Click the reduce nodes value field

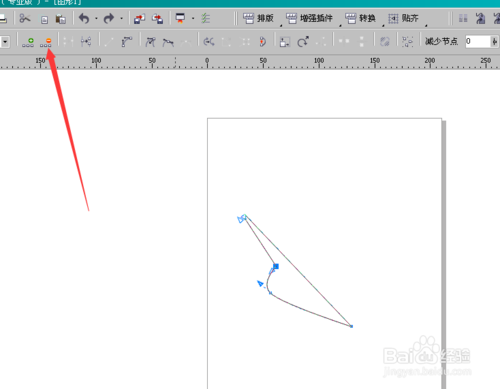(478, 42)
